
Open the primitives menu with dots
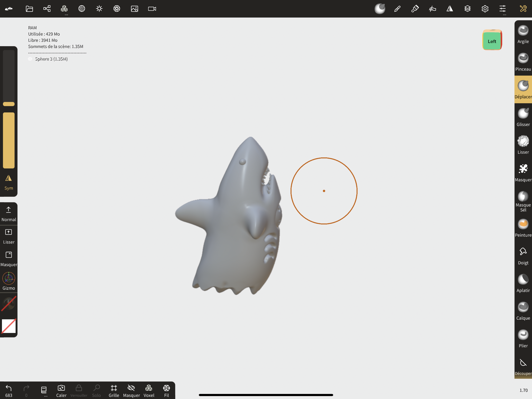tap(64, 10)
